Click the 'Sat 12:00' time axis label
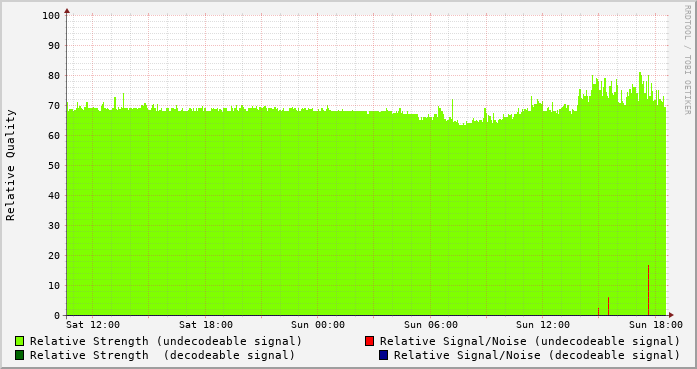This screenshot has width=697, height=369. click(93, 325)
